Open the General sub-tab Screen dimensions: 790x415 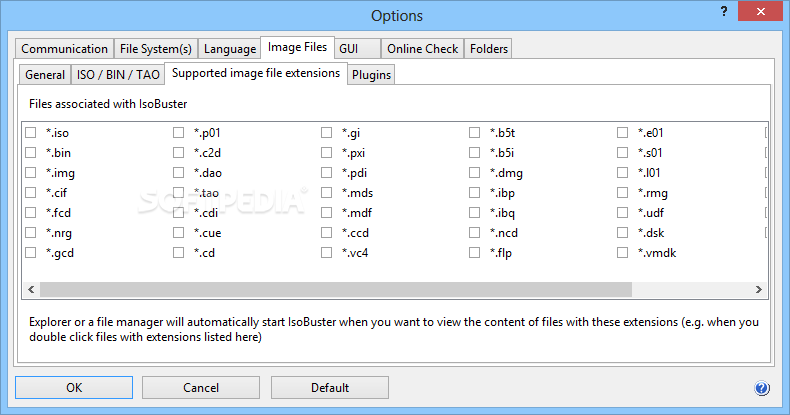click(45, 75)
